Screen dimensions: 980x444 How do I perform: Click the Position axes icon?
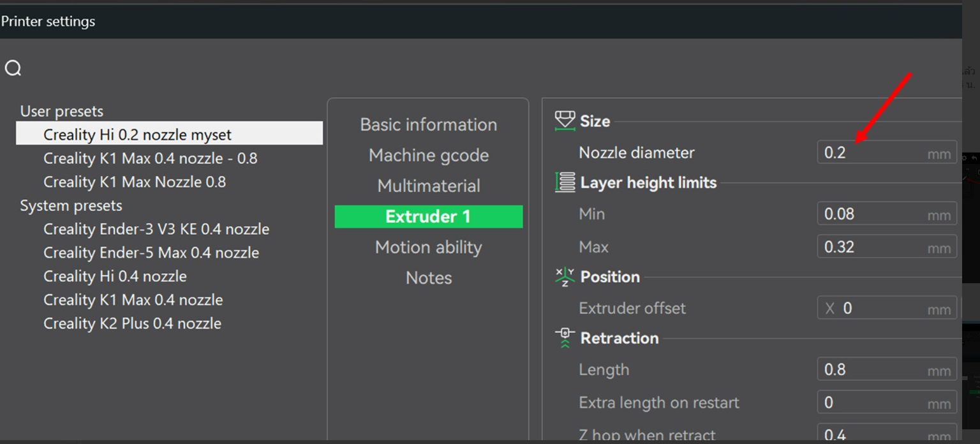tap(565, 277)
